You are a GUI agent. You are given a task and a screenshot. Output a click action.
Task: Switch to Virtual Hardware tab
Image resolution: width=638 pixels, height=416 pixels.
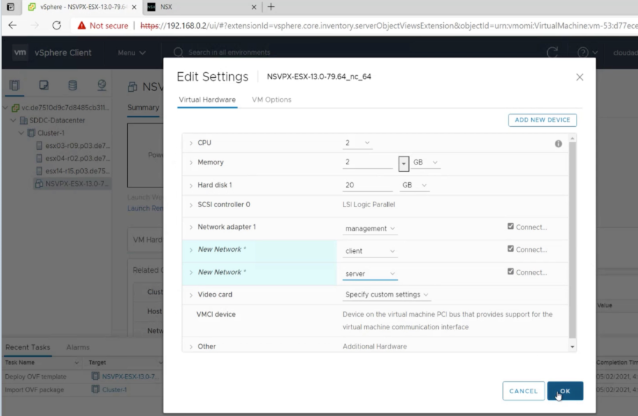pos(207,100)
